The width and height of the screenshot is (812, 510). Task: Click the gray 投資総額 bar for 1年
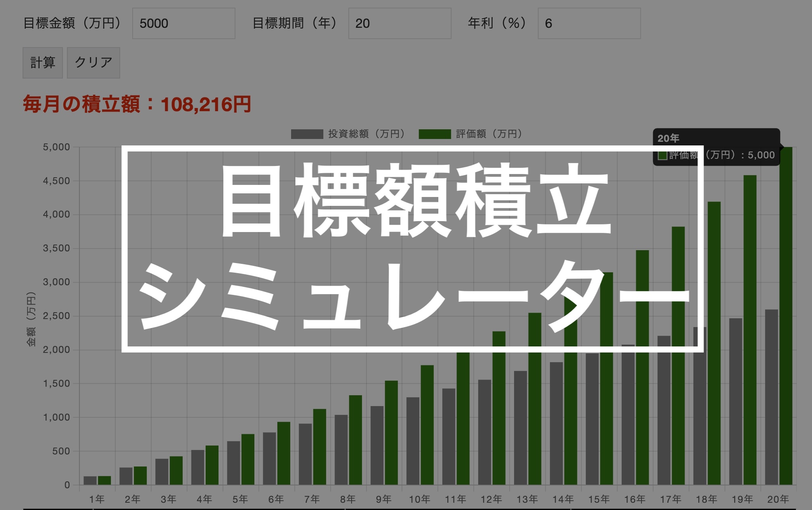coord(90,481)
